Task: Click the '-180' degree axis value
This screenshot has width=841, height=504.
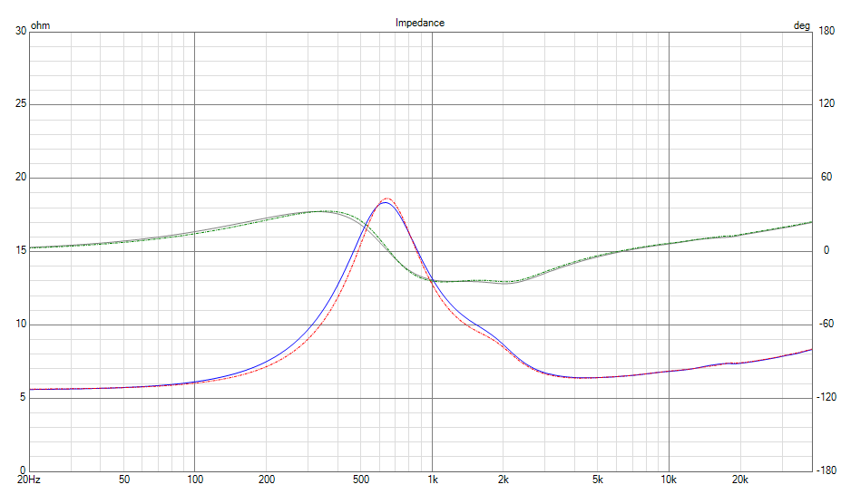Action: click(x=826, y=470)
